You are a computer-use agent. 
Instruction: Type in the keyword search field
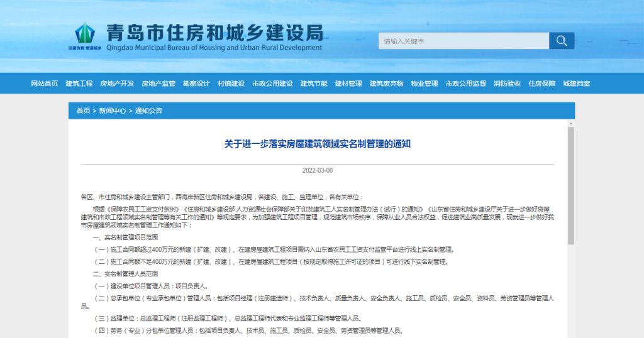point(463,41)
